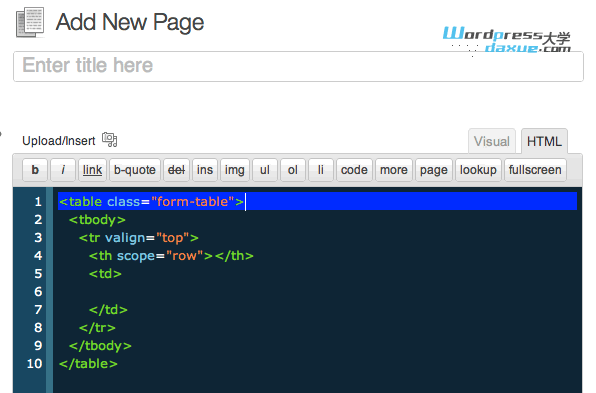Switch to the Visual editor tab

pos(491,141)
